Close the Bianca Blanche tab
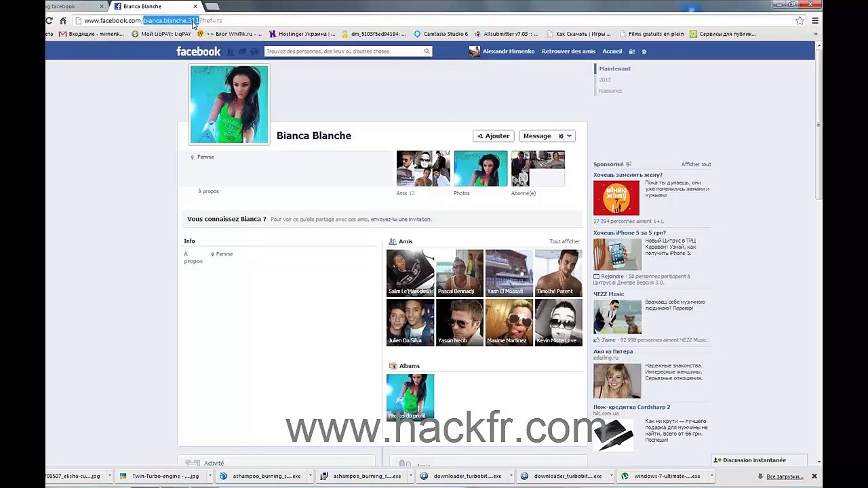 (x=195, y=7)
